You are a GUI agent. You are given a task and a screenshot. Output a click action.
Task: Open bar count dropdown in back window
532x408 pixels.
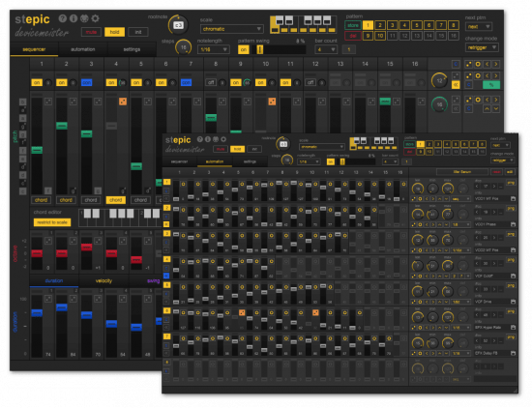click(x=326, y=49)
